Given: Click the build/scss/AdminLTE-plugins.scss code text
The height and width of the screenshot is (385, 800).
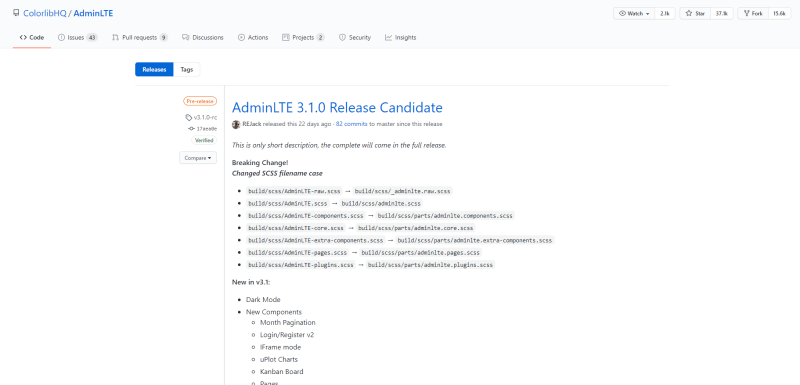Looking at the screenshot, I should [x=301, y=265].
